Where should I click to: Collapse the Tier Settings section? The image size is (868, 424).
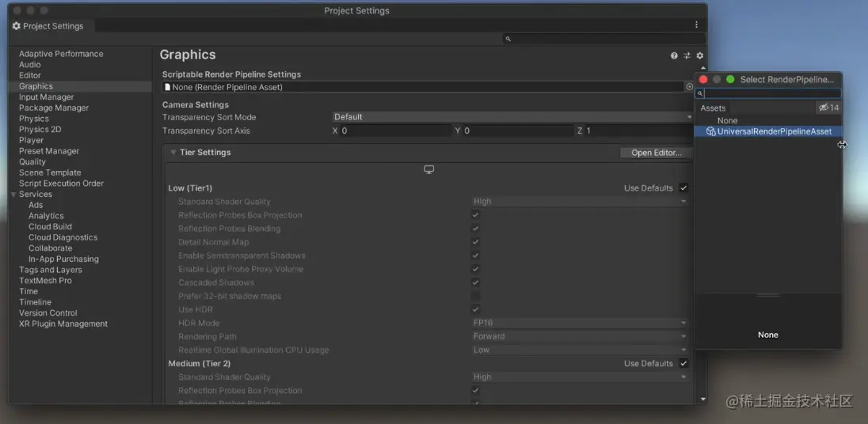[173, 153]
